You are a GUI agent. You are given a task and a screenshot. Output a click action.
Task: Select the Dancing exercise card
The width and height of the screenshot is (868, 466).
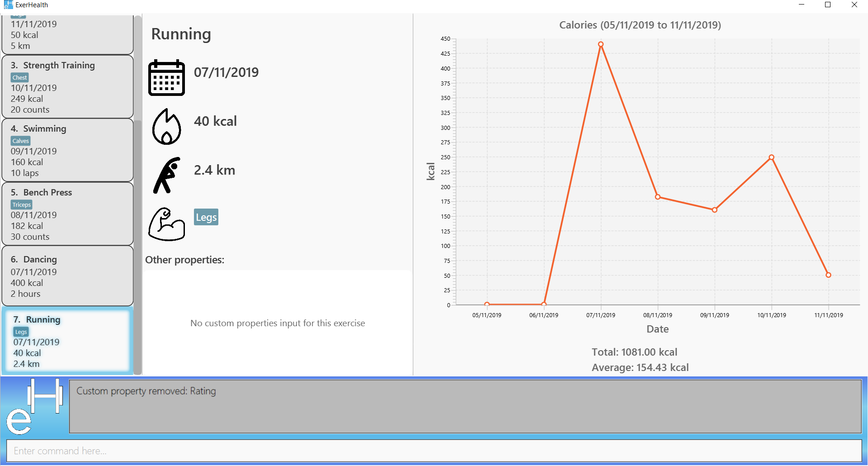click(x=68, y=276)
